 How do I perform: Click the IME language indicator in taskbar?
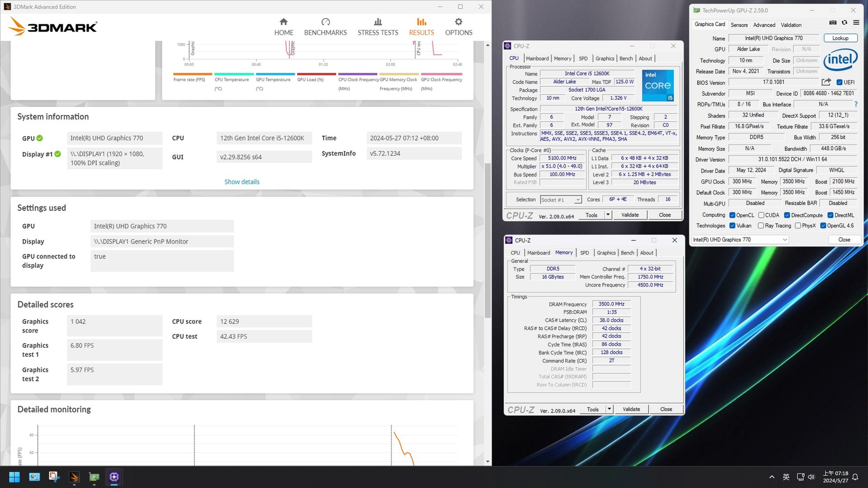click(786, 477)
